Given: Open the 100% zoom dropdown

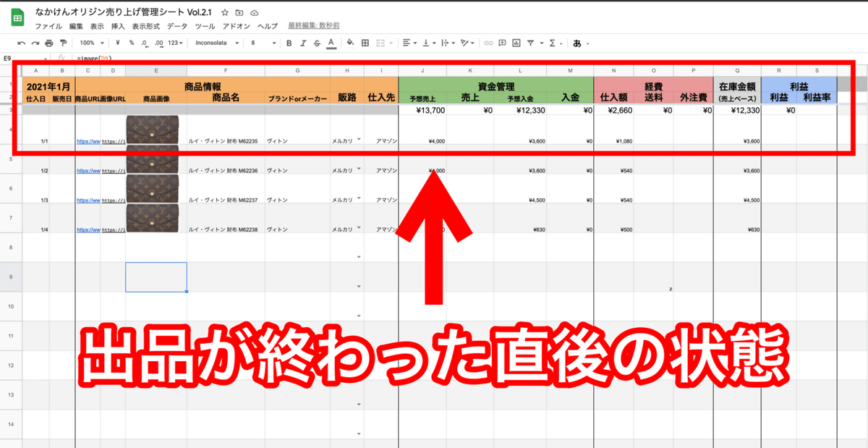Looking at the screenshot, I should pyautogui.click(x=91, y=43).
